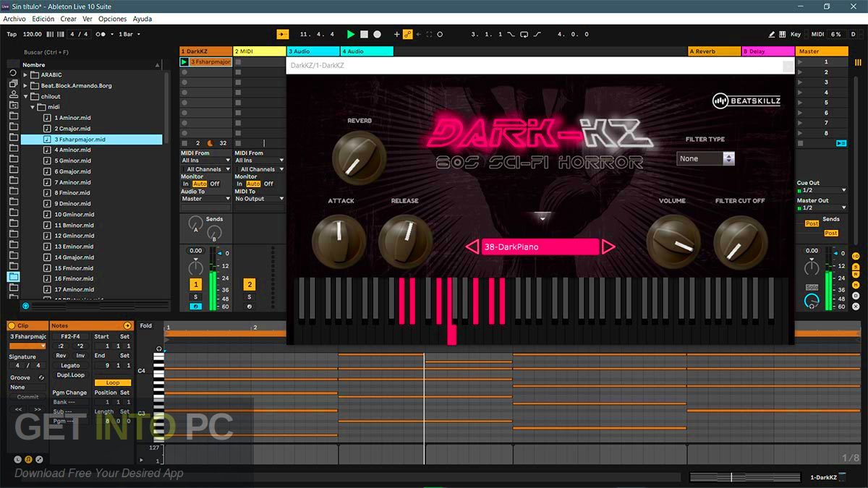Toggle track 2 activator button
868x488 pixels.
click(x=249, y=285)
